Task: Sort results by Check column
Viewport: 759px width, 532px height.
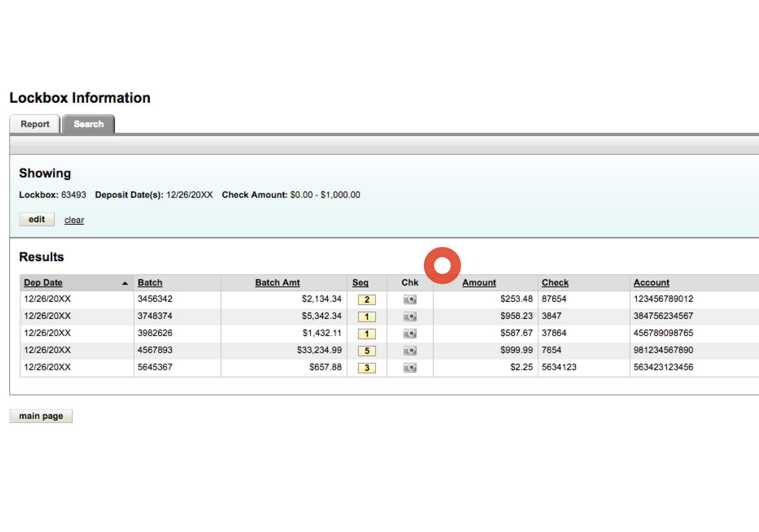Action: coord(555,282)
